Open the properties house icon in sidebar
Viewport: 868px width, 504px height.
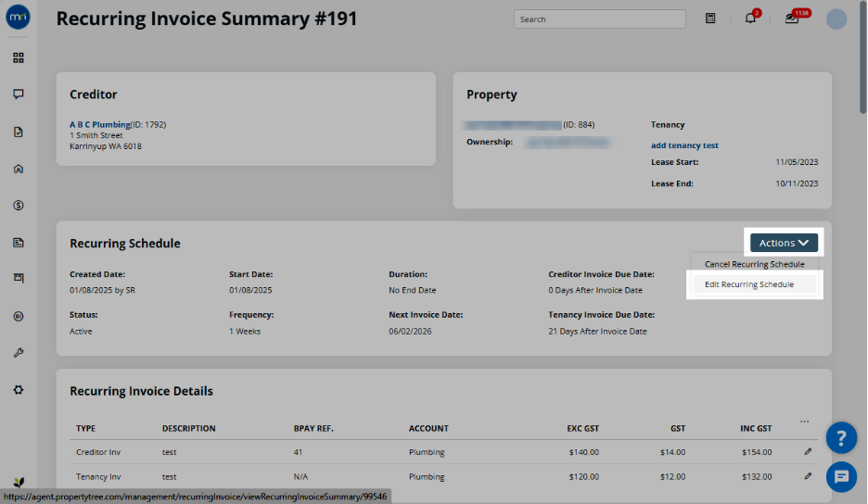click(x=19, y=169)
